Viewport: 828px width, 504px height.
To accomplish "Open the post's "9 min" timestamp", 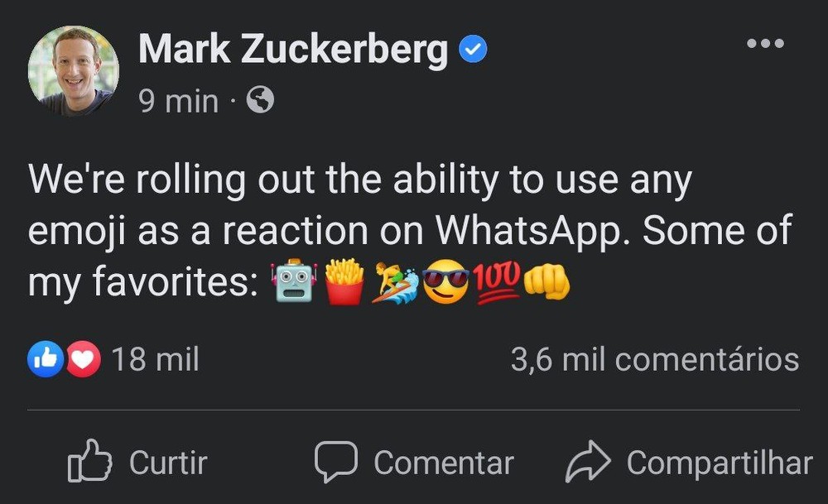I will point(178,102).
